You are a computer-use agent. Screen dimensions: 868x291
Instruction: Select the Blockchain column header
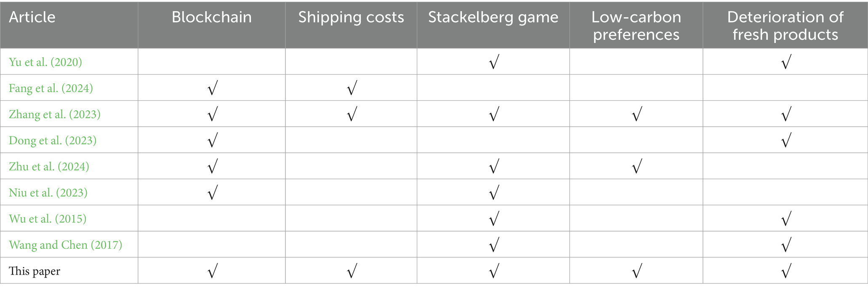tap(212, 17)
